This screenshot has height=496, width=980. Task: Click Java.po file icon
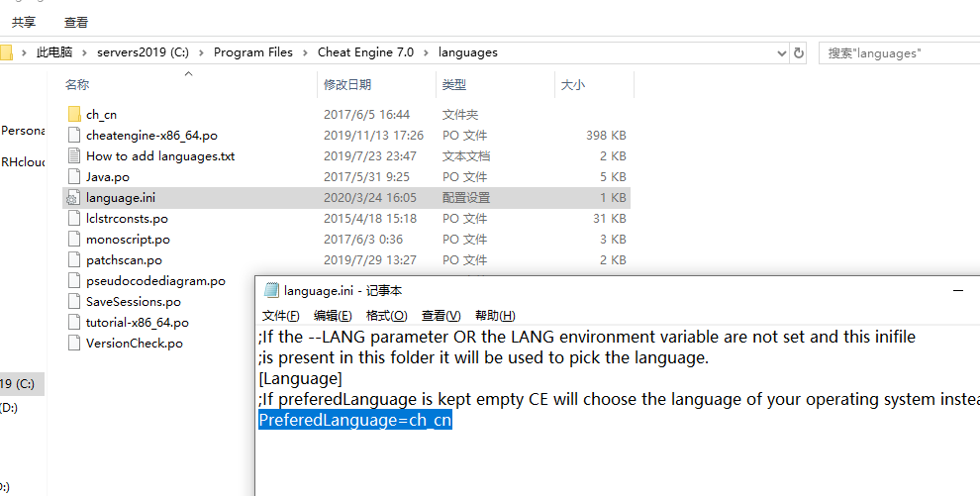click(74, 177)
